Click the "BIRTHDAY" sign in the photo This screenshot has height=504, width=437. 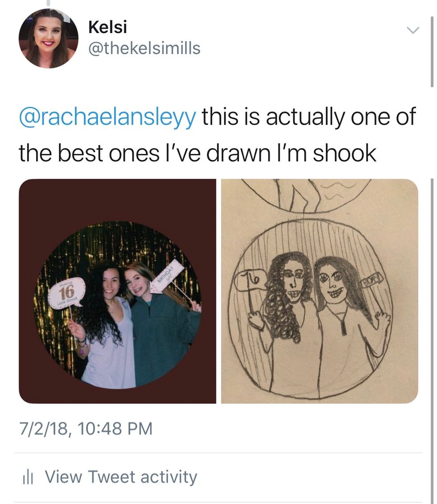[x=167, y=276]
